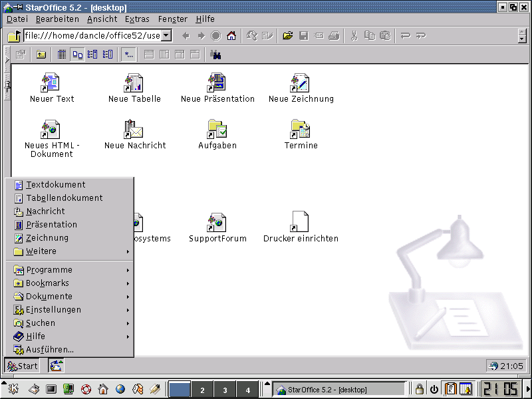Open the Neue Zeichnung desktop icon
This screenshot has width=532, height=399.
click(301, 88)
